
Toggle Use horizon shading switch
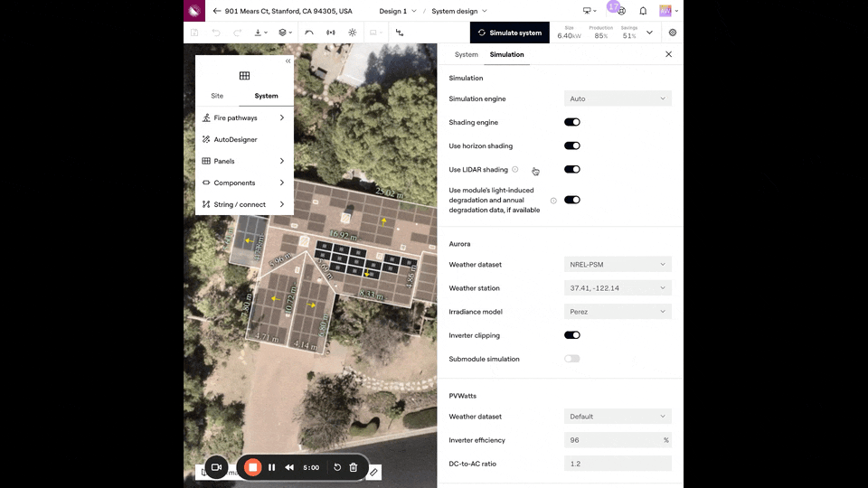pyautogui.click(x=571, y=146)
